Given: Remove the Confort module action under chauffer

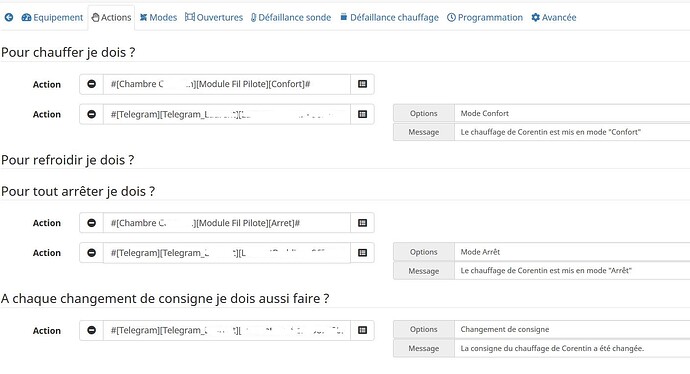Looking at the screenshot, I should tap(92, 84).
